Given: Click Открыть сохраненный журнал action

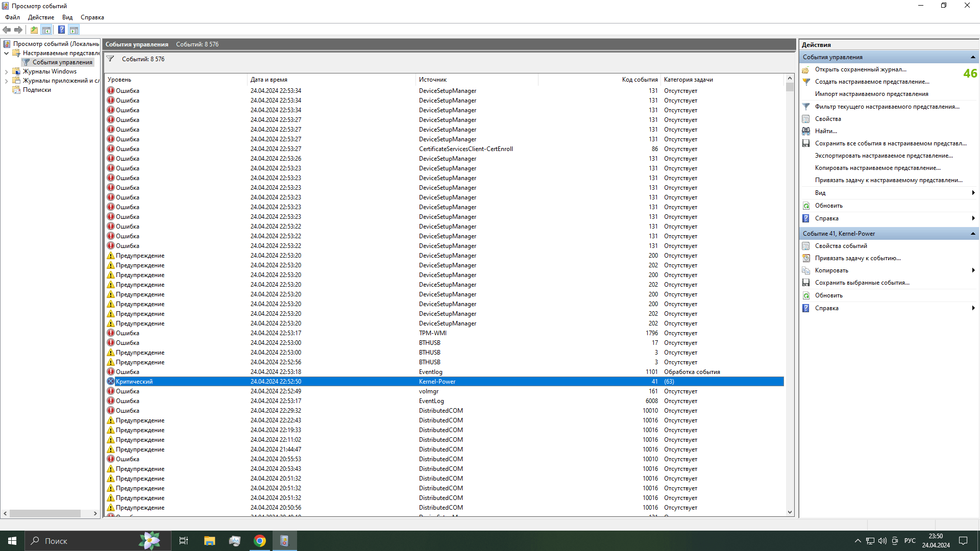Looking at the screenshot, I should [x=861, y=69].
